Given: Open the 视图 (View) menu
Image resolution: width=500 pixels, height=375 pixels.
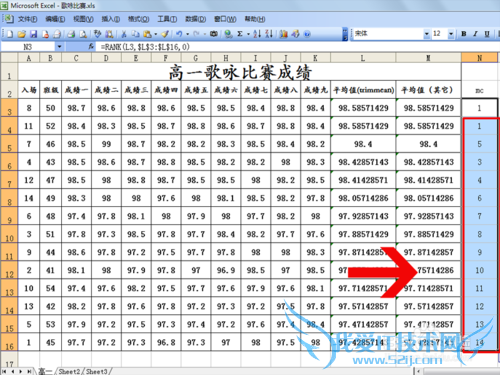Looking at the screenshot, I should pos(83,19).
